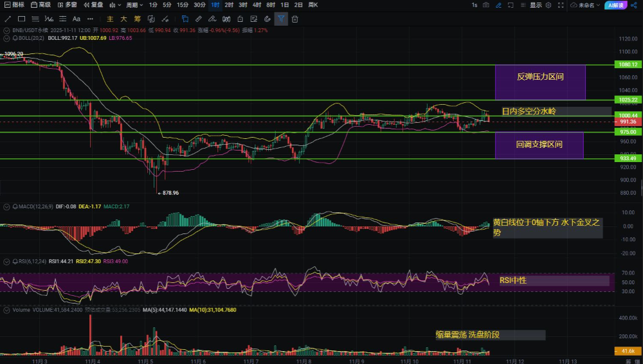Select the horizontal parallel lines tool
This screenshot has height=364, width=643.
coord(35,19)
